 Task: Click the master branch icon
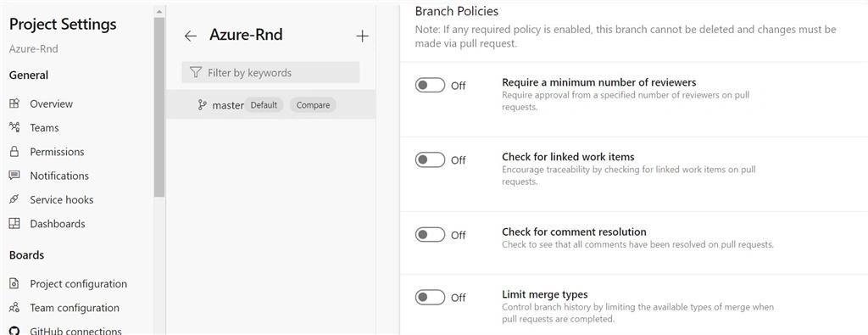tap(203, 104)
